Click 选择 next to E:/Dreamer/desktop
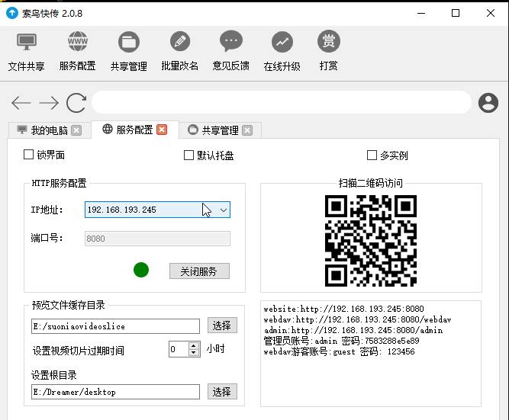Screen dimensions: 509x420 (222, 392)
